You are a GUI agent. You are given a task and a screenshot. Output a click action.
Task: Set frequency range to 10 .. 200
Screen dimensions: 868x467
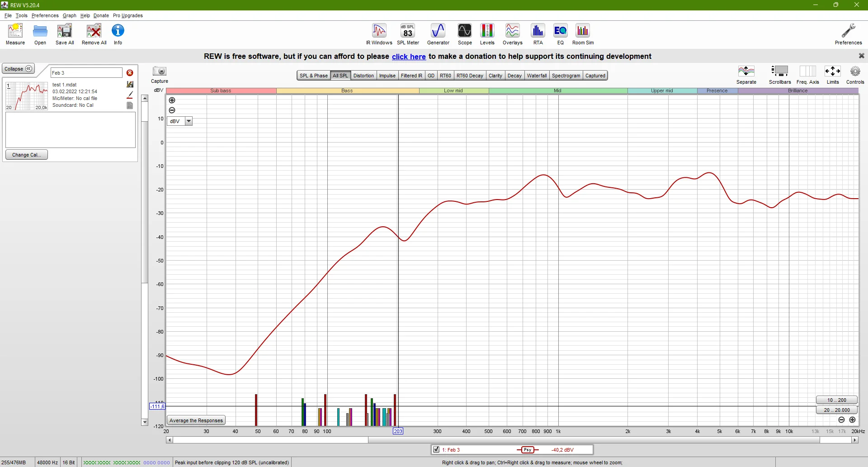point(837,400)
